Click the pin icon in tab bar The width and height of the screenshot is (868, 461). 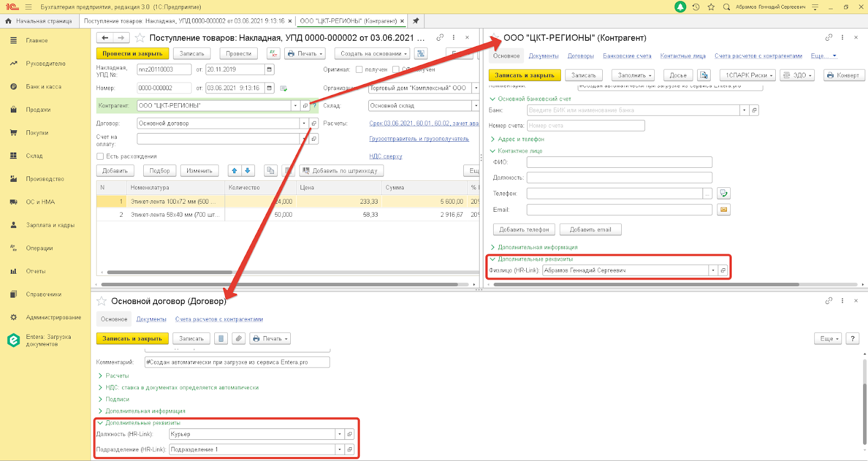[x=416, y=21]
